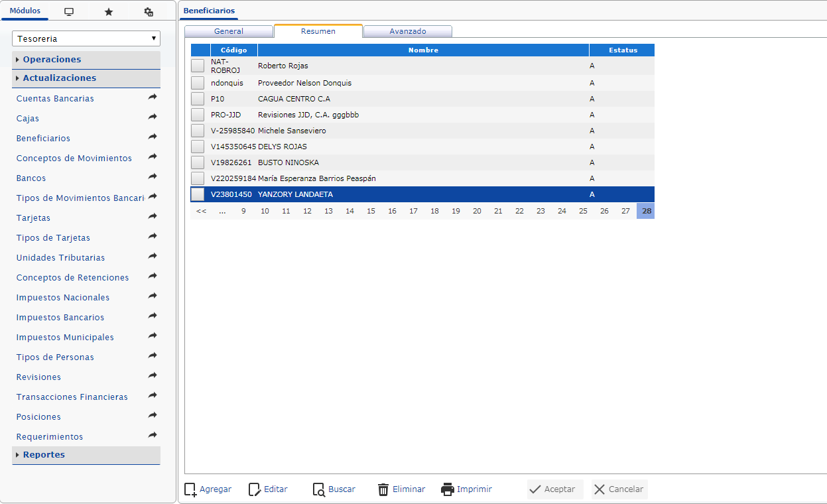
Task: Click share arrow beside Unidades Tributarias
Action: click(x=153, y=257)
